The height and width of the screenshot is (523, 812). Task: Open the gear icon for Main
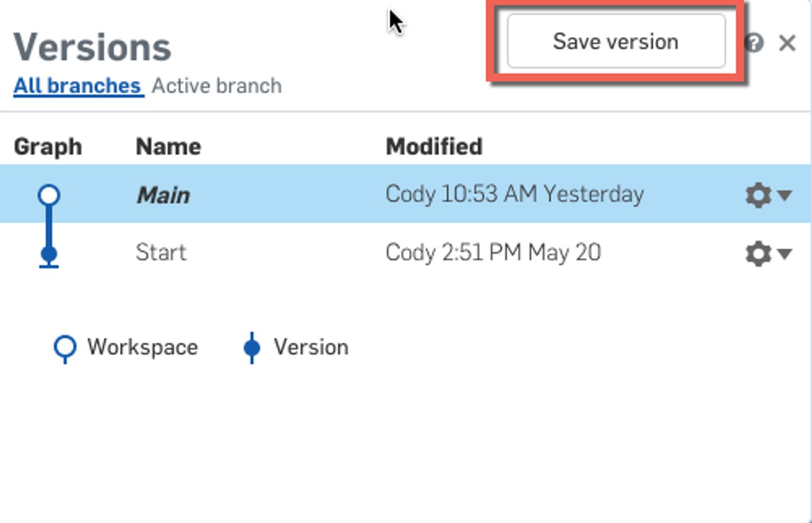click(x=758, y=195)
